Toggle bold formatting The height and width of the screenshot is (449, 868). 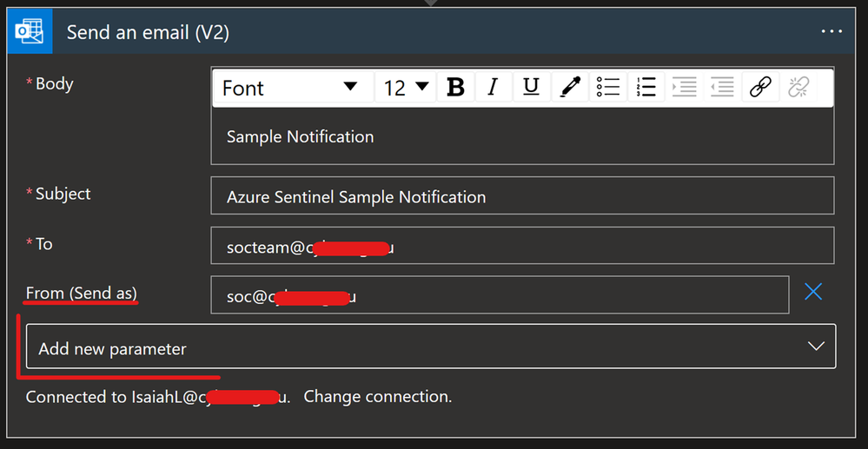pyautogui.click(x=455, y=88)
